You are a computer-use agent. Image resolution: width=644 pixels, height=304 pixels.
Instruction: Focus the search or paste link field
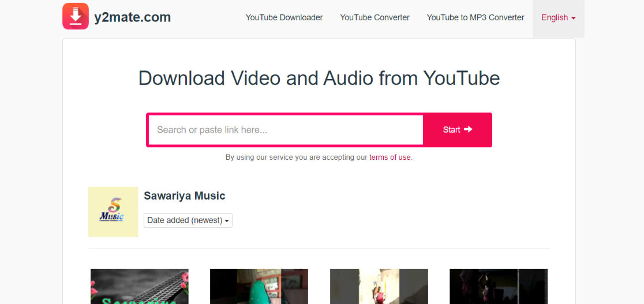point(286,130)
